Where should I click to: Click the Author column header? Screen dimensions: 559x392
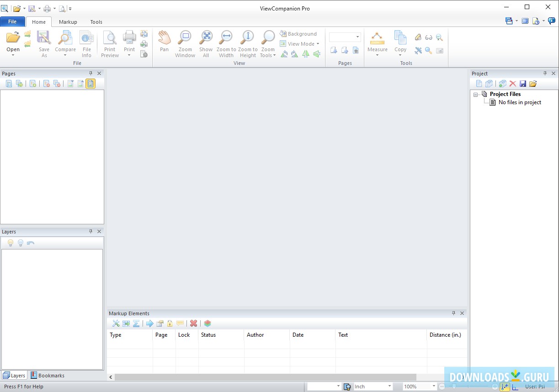(x=267, y=335)
